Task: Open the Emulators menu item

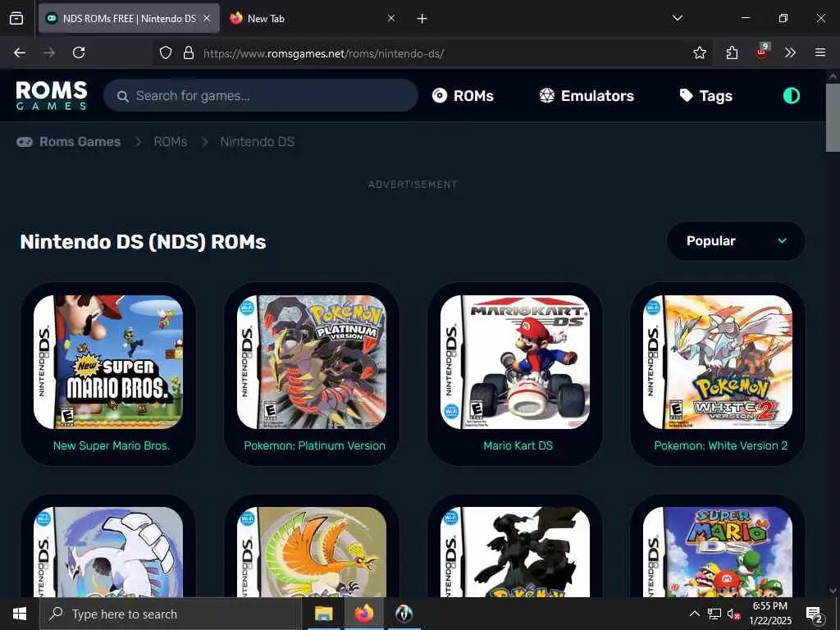Action: coord(586,96)
